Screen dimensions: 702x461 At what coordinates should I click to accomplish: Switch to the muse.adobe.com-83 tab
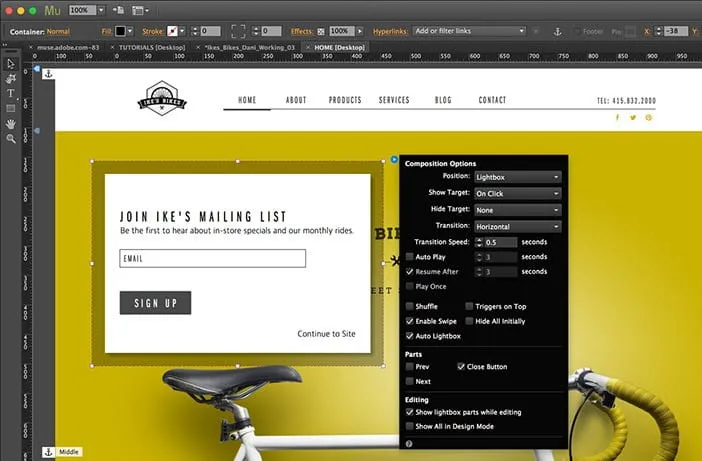(68, 47)
